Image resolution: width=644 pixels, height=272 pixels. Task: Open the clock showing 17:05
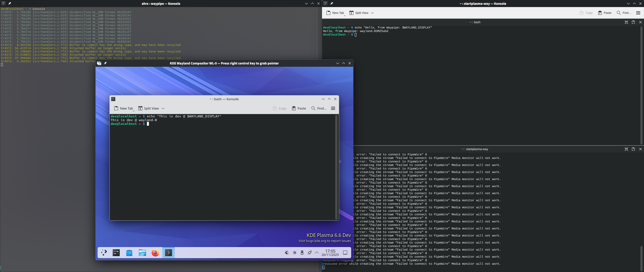coord(330,253)
